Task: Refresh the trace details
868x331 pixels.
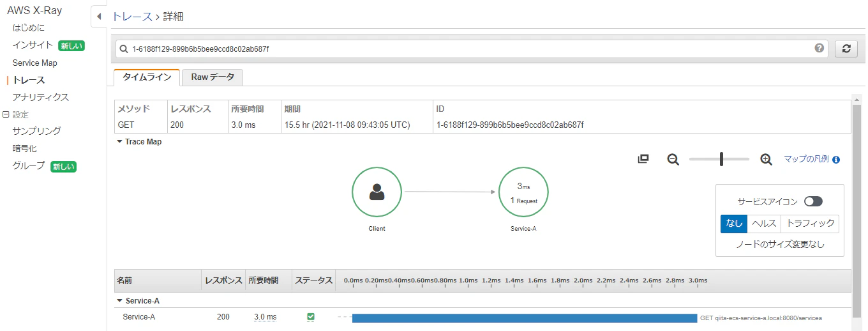Action: pos(846,49)
